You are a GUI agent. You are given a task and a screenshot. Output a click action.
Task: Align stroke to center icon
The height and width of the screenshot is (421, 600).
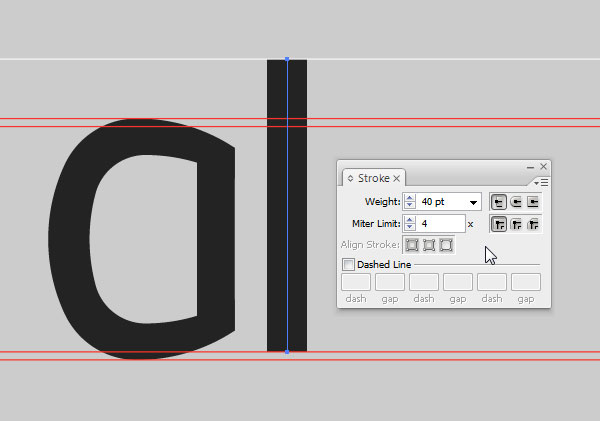point(412,245)
